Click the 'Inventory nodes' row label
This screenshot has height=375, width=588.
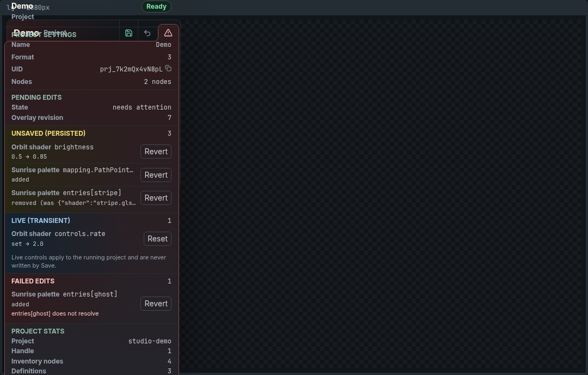tap(37, 361)
